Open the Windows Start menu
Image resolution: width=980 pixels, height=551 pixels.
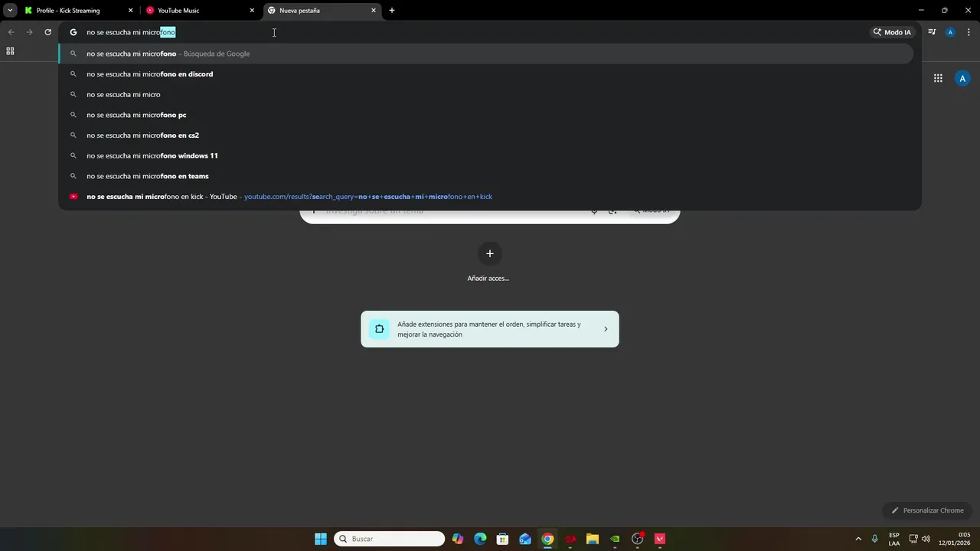[321, 539]
